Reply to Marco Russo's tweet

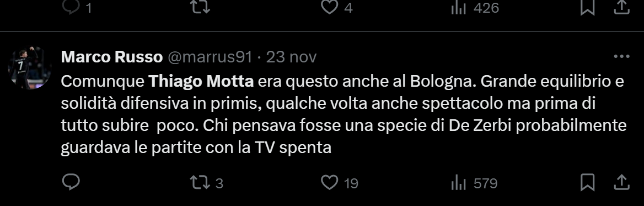pos(71,182)
